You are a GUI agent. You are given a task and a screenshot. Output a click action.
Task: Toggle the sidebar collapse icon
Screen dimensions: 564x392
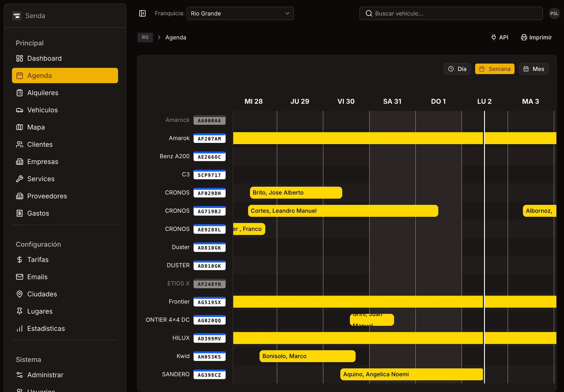142,14
